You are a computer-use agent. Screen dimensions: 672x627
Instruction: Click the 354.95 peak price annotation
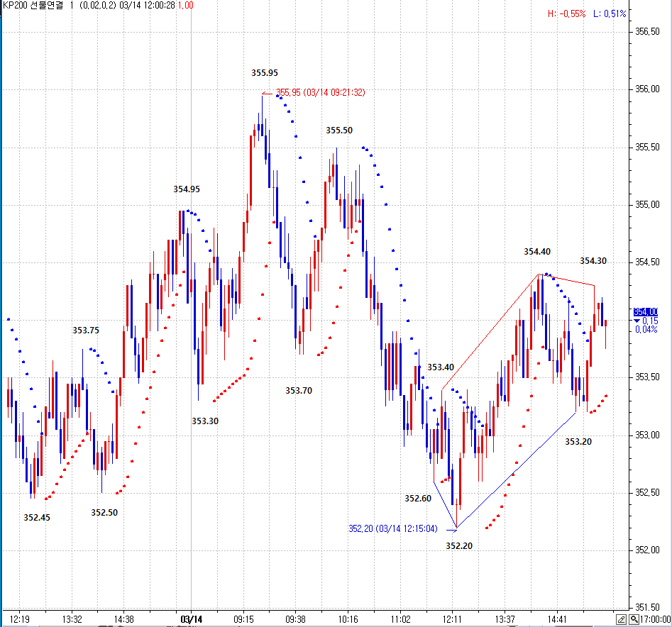(x=187, y=189)
